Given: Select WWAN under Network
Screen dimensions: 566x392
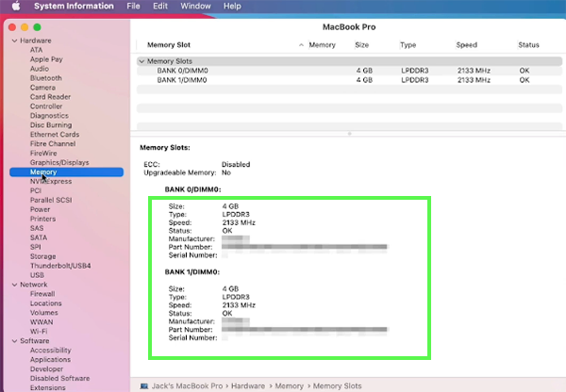Looking at the screenshot, I should [x=42, y=322].
